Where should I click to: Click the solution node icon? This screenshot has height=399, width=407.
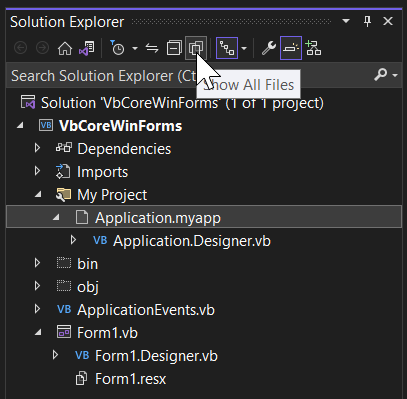[28, 102]
